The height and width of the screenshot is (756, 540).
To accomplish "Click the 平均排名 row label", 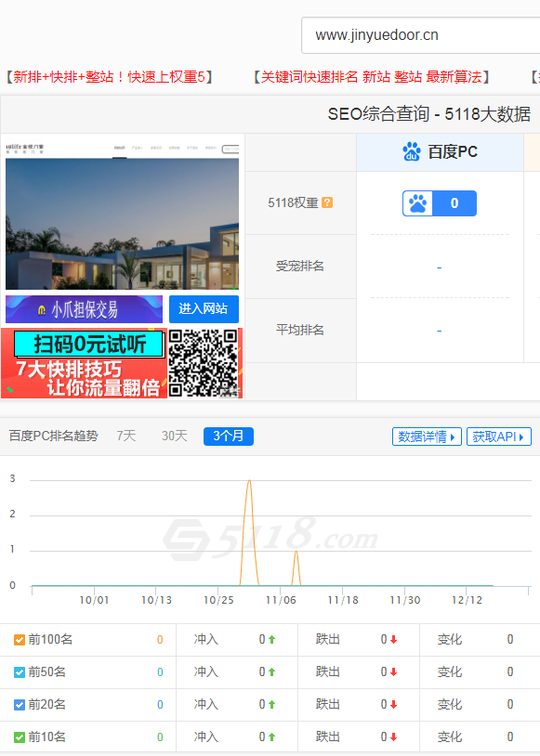I will (x=299, y=330).
